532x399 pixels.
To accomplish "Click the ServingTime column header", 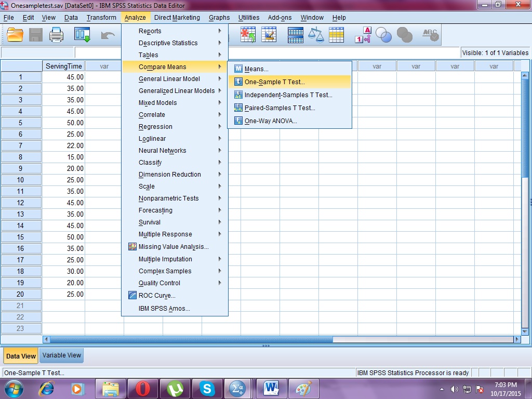I will [62, 66].
